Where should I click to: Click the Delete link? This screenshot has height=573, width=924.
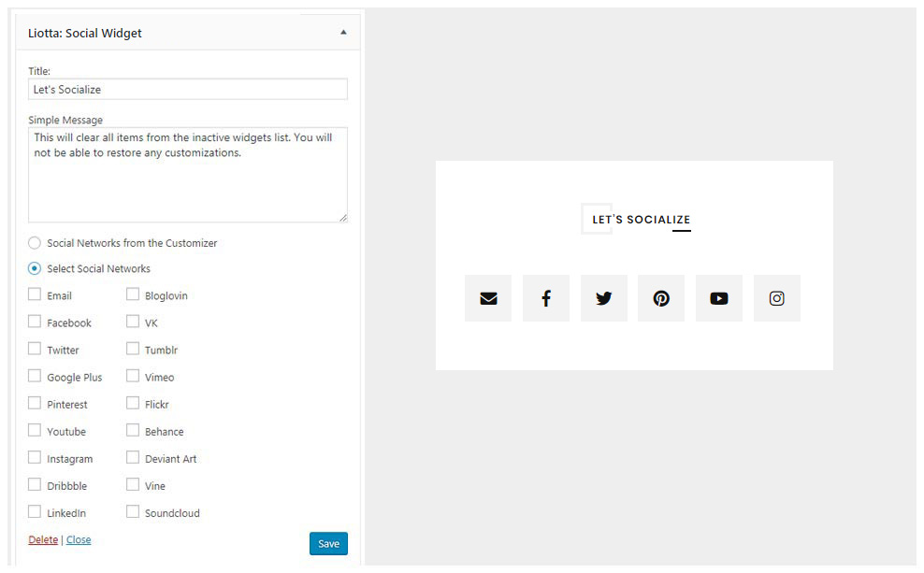point(43,540)
